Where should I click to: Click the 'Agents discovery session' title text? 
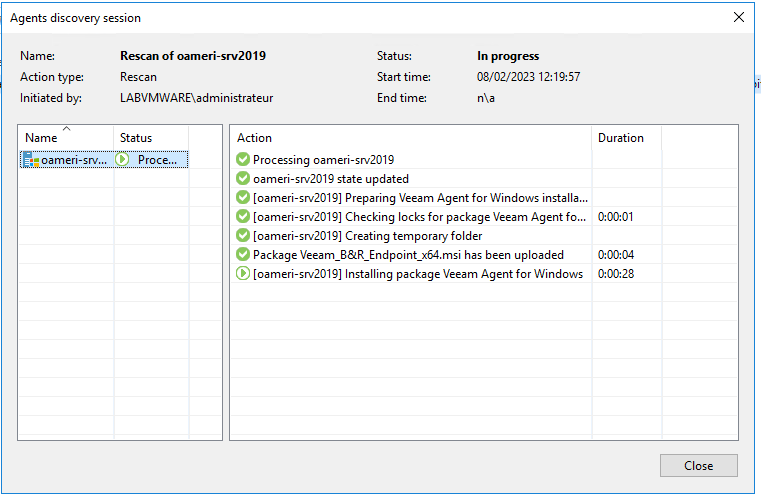(x=75, y=18)
